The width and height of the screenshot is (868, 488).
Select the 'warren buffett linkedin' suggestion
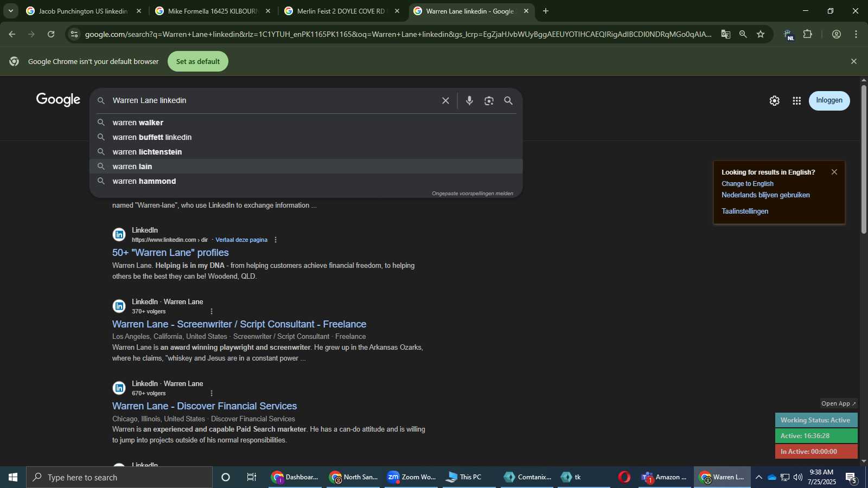(x=306, y=137)
